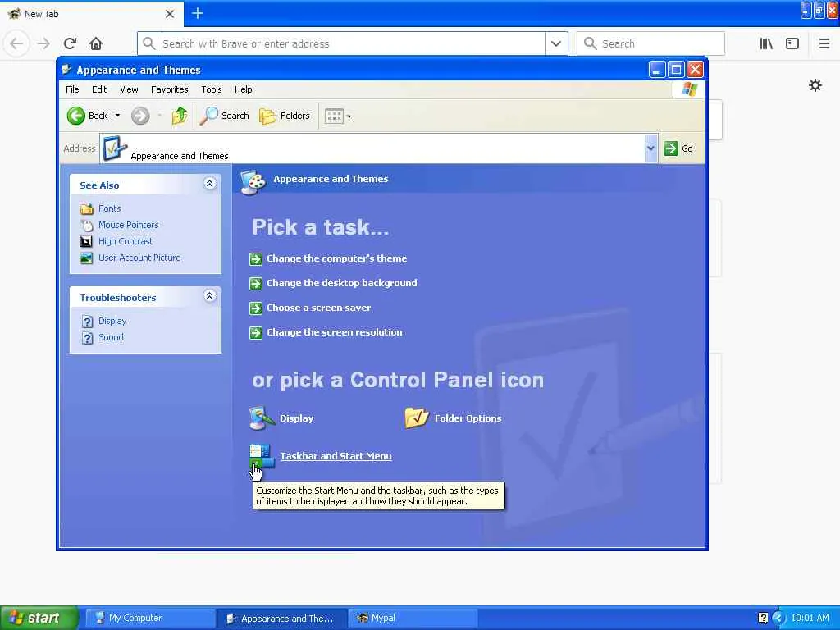840x630 pixels.
Task: Select Choose a screen saver task
Action: pos(319,308)
